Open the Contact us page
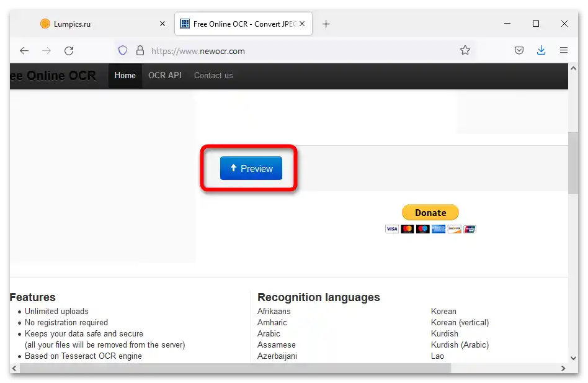This screenshot has width=588, height=383. [213, 75]
